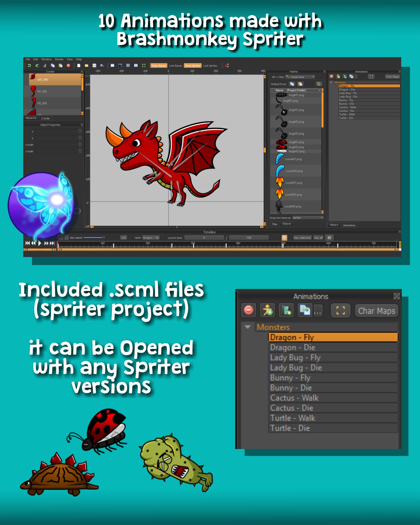Click the yellow bracket icon in the enlarged Animations panel

(340, 311)
